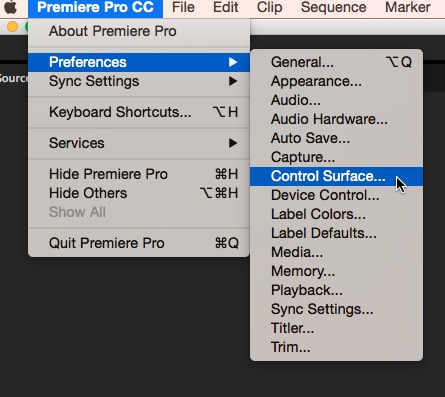Open the Edit menu
The height and width of the screenshot is (397, 445).
coord(226,7)
